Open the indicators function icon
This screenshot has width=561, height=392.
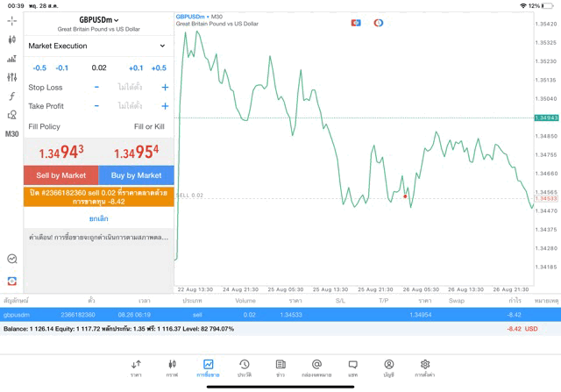click(x=11, y=96)
